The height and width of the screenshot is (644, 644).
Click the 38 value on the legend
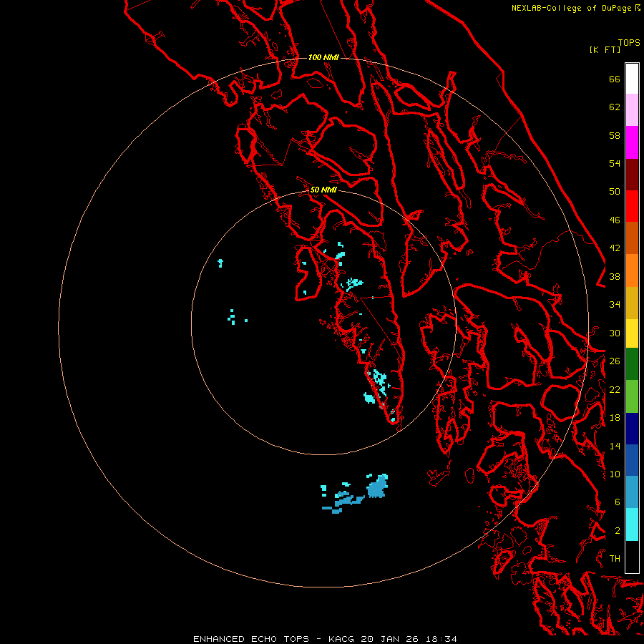point(615,276)
